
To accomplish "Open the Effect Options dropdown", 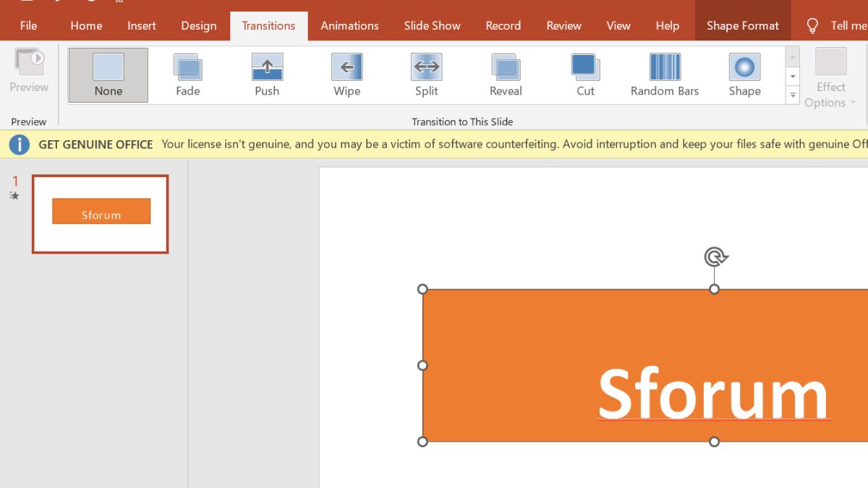I will coord(830,80).
